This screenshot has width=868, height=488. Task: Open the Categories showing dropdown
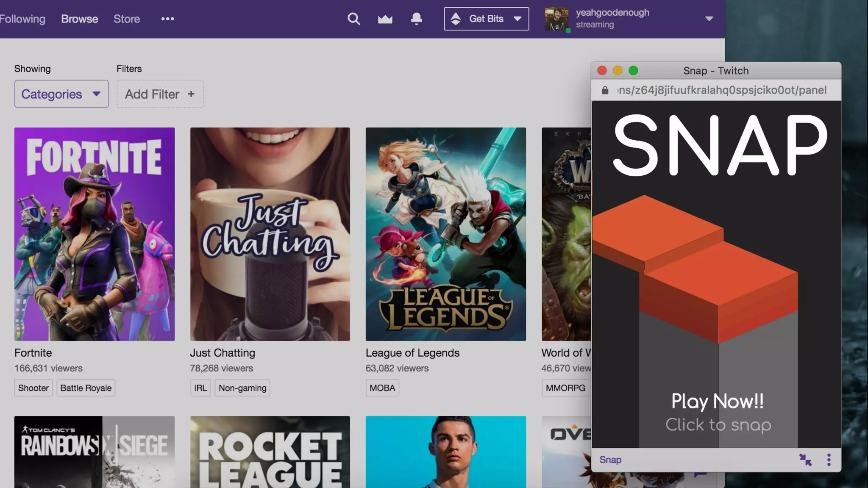click(61, 94)
